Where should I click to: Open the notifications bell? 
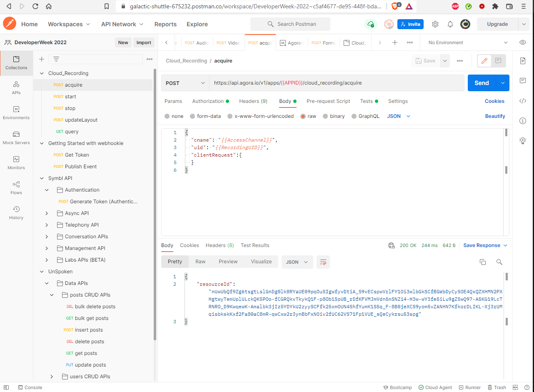tap(450, 24)
